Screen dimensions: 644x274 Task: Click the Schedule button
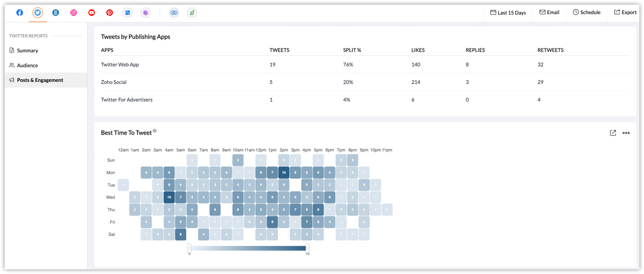pyautogui.click(x=586, y=12)
